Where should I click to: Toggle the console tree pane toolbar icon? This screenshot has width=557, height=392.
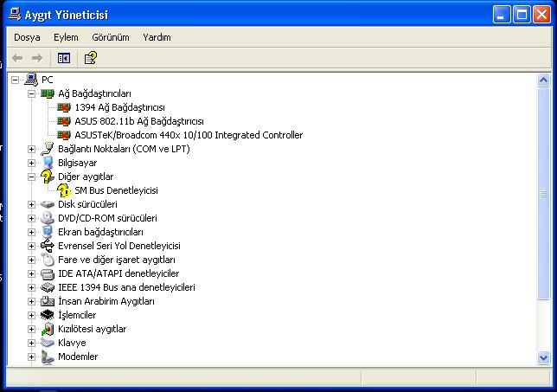click(64, 58)
